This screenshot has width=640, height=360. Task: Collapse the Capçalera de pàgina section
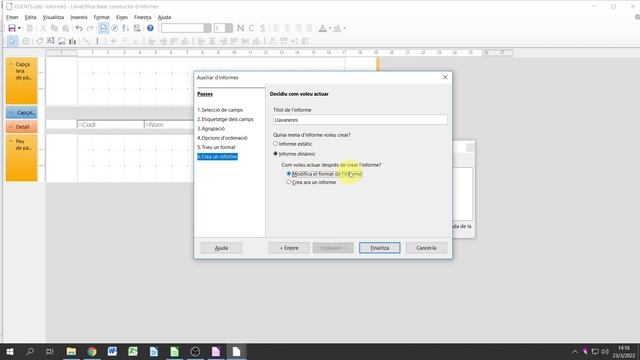[11, 64]
